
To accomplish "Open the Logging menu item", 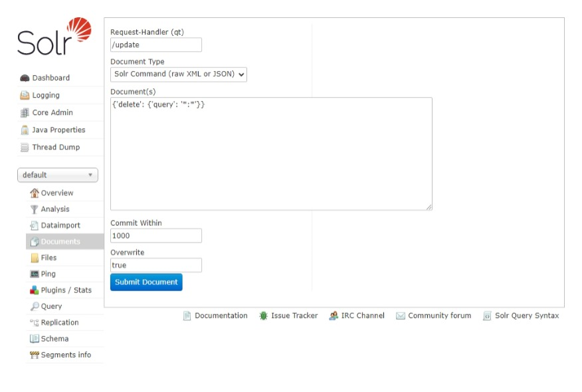I will click(x=46, y=96).
